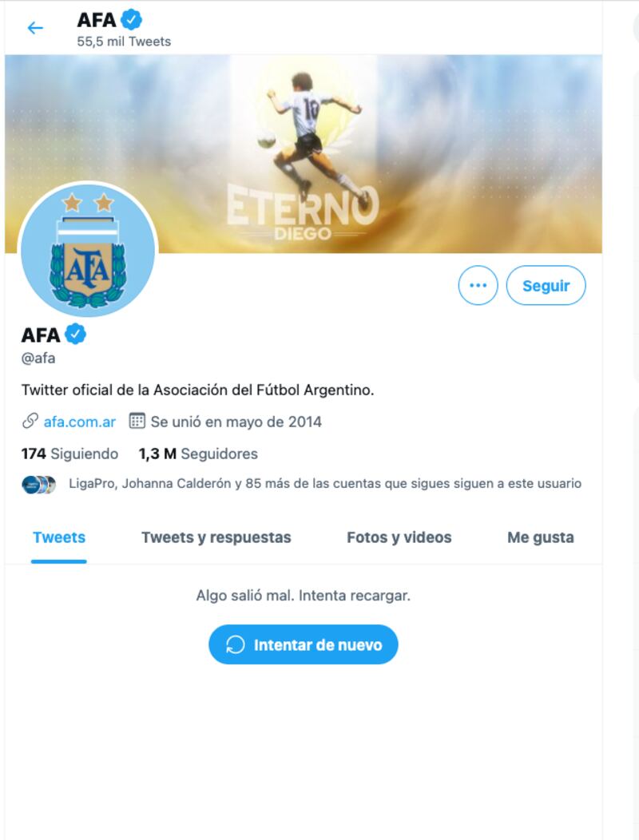Image resolution: width=639 pixels, height=840 pixels.
Task: Open the Fotos y videos tab
Action: click(x=399, y=537)
